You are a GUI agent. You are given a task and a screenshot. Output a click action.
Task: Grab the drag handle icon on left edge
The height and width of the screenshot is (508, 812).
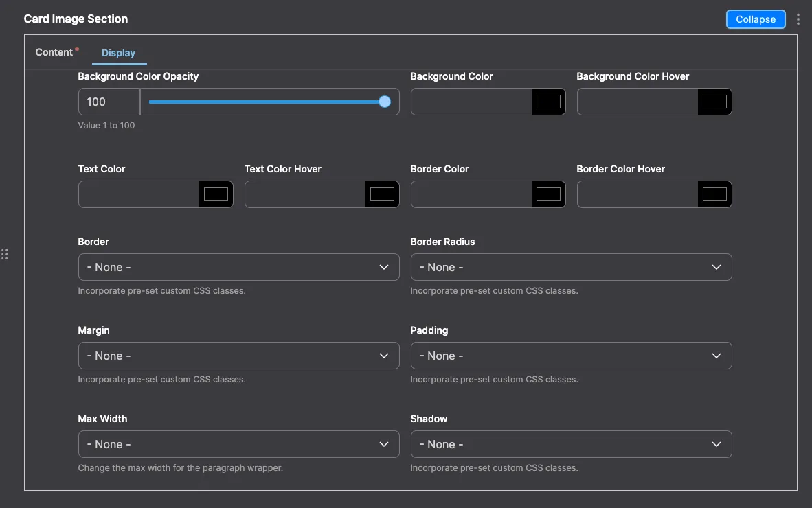coord(5,254)
